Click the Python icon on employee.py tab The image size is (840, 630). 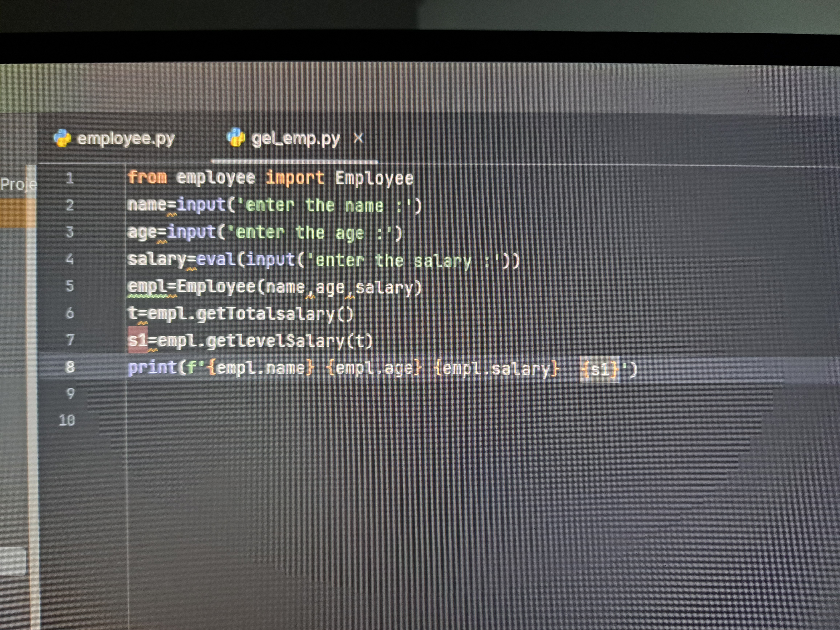click(62, 138)
